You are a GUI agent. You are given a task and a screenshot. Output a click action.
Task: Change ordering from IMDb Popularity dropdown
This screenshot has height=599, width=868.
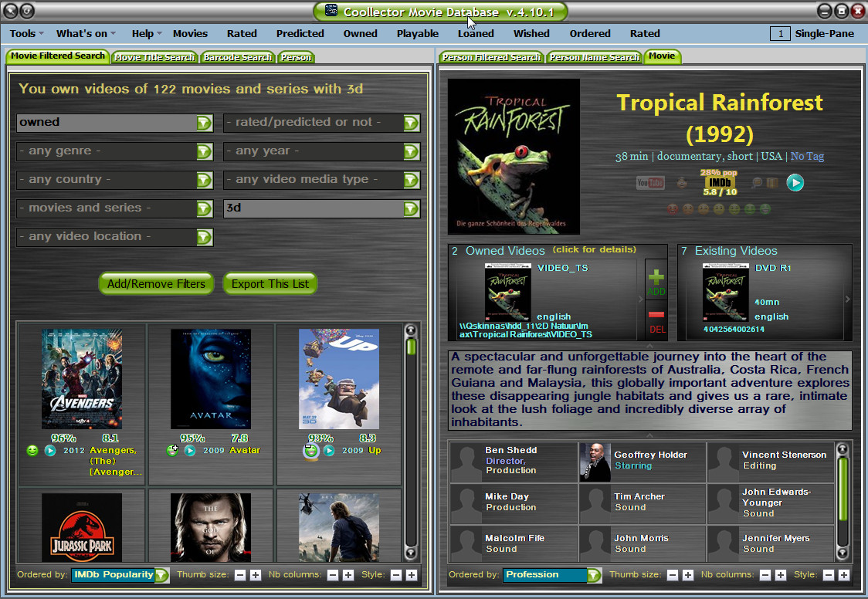click(120, 575)
